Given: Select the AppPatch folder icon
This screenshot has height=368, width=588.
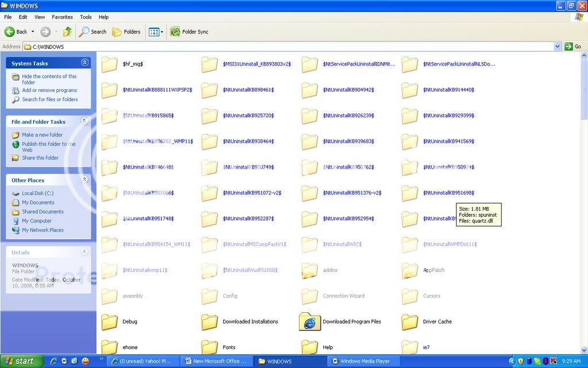Looking at the screenshot, I should pyautogui.click(x=409, y=270).
